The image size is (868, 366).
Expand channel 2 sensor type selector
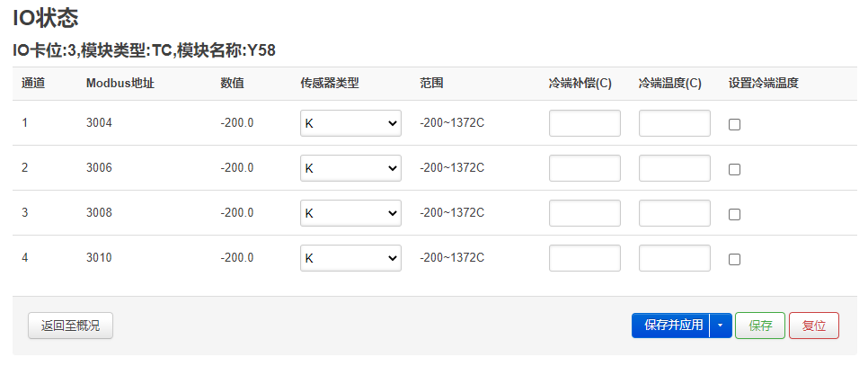tap(350, 168)
